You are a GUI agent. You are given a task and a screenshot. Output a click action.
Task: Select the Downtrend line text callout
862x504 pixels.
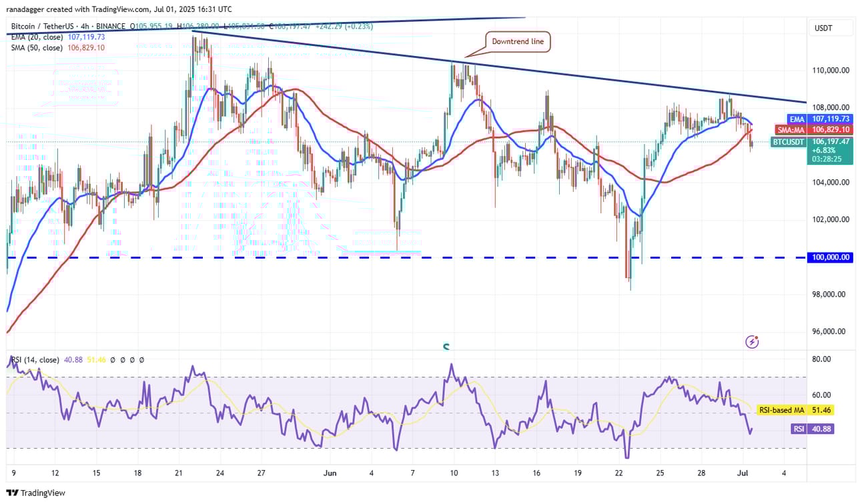(518, 41)
